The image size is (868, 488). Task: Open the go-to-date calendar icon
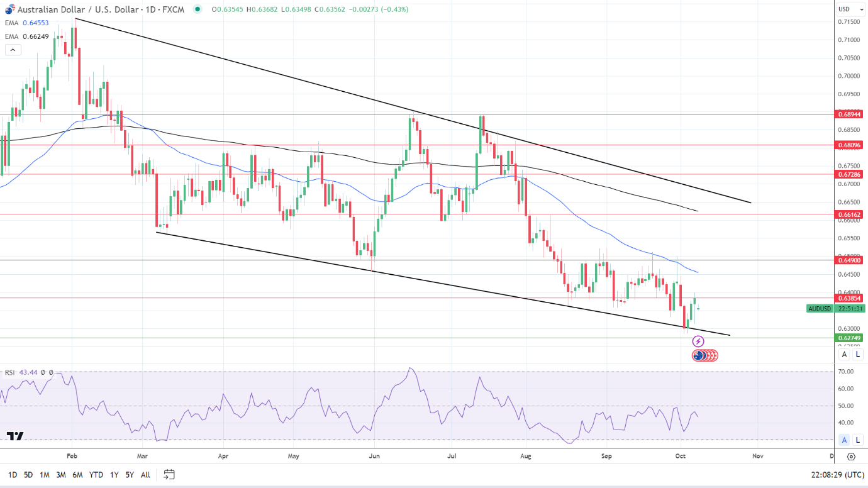click(x=169, y=474)
